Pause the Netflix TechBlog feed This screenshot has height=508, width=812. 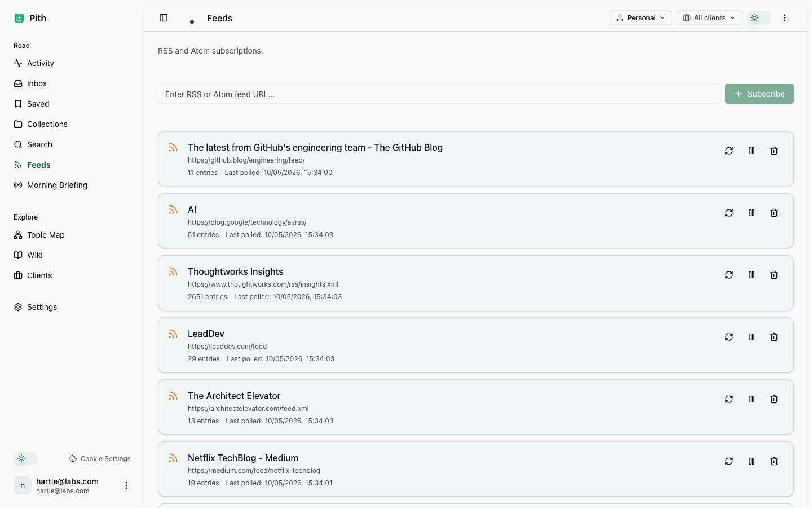752,461
